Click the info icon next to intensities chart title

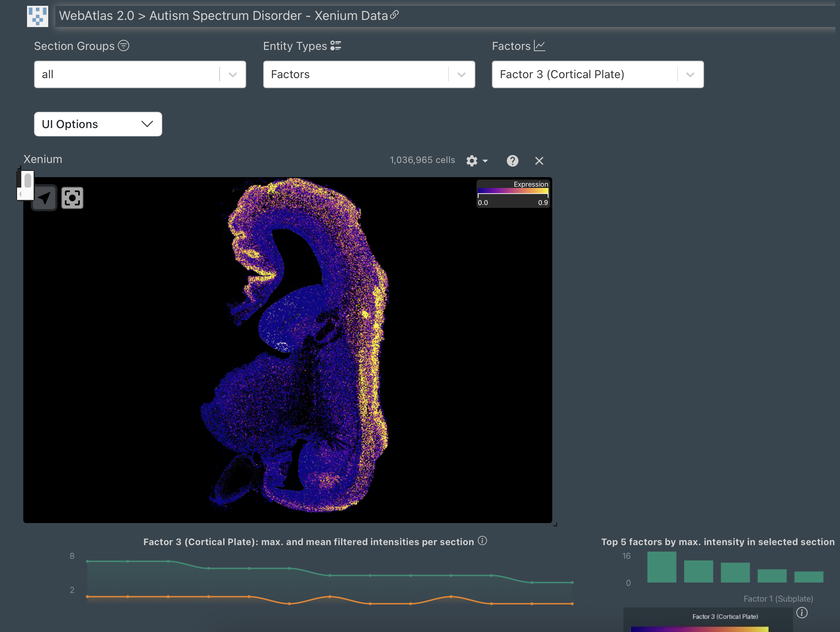coord(482,541)
